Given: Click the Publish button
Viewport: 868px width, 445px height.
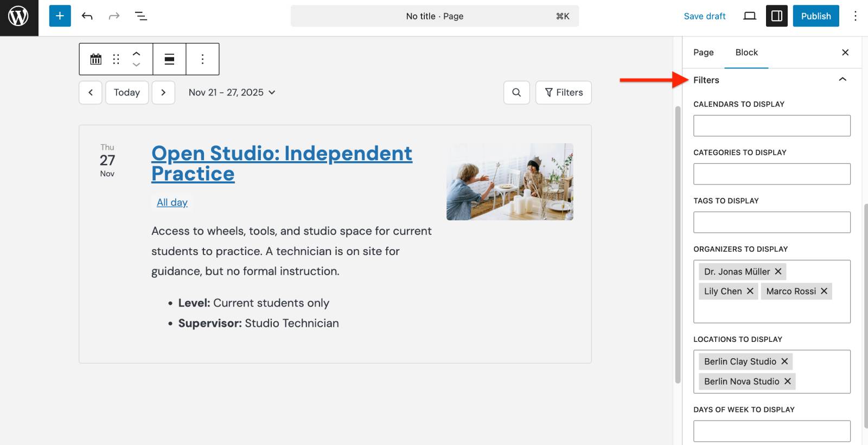Looking at the screenshot, I should click(815, 16).
